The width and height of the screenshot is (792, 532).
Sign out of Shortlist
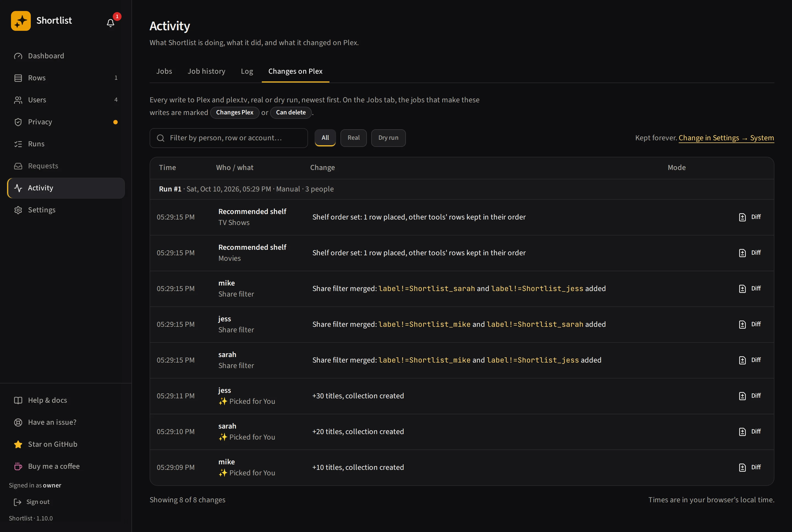[x=32, y=502]
